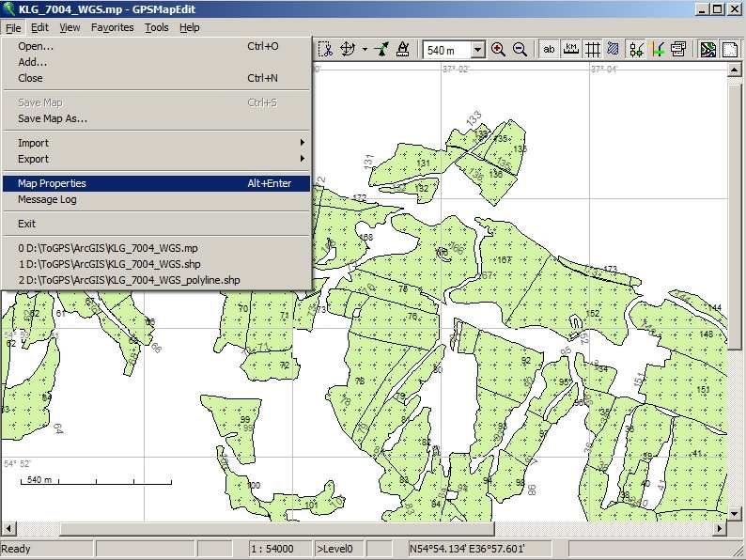The width and height of the screenshot is (746, 560).
Task: Toggle the KM scale ruler button
Action: 570,50
